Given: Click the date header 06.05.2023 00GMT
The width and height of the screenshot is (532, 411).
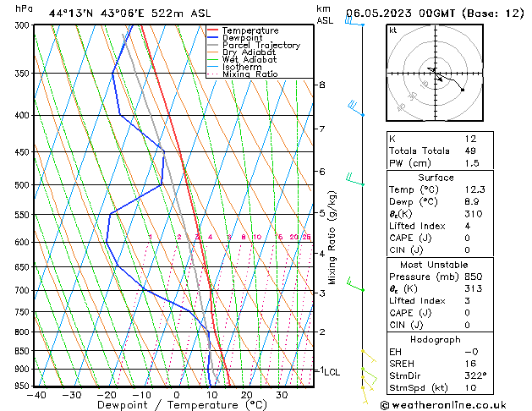Looking at the screenshot, I should 435,13.
